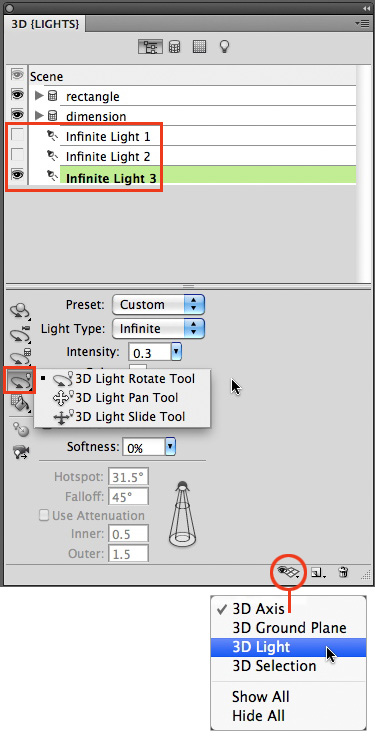Select the Filter by Lights bulb icon

225,46
